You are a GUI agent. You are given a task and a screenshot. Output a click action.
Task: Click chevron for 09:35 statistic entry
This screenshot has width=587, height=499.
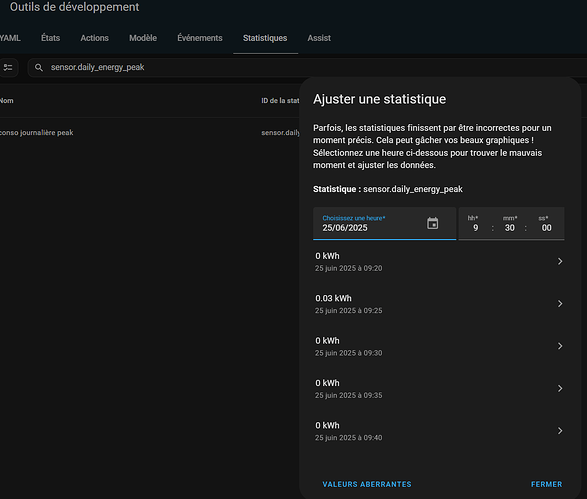pos(560,388)
